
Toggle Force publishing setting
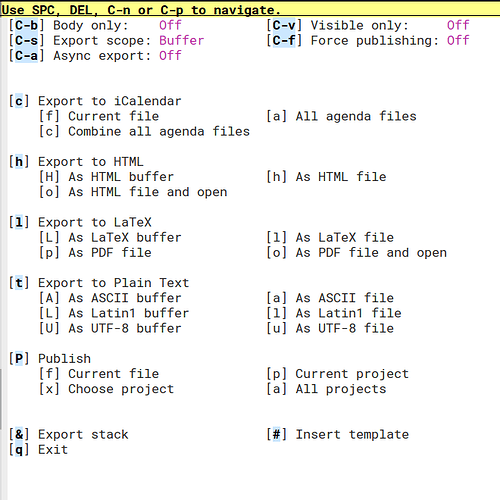(368, 41)
